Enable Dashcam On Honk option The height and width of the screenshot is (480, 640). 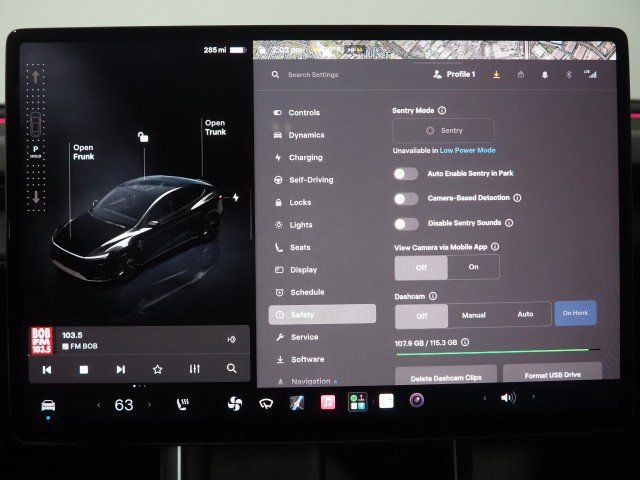point(576,313)
